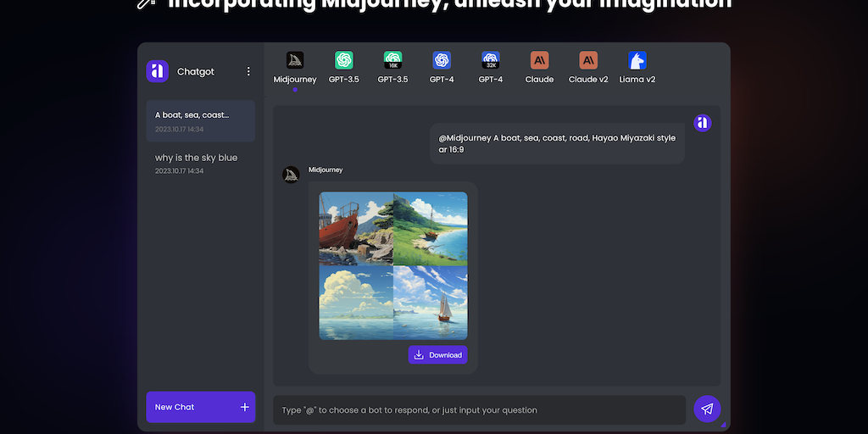Open the three-dot menu beside Chatgot
868x434 pixels.
tap(248, 72)
